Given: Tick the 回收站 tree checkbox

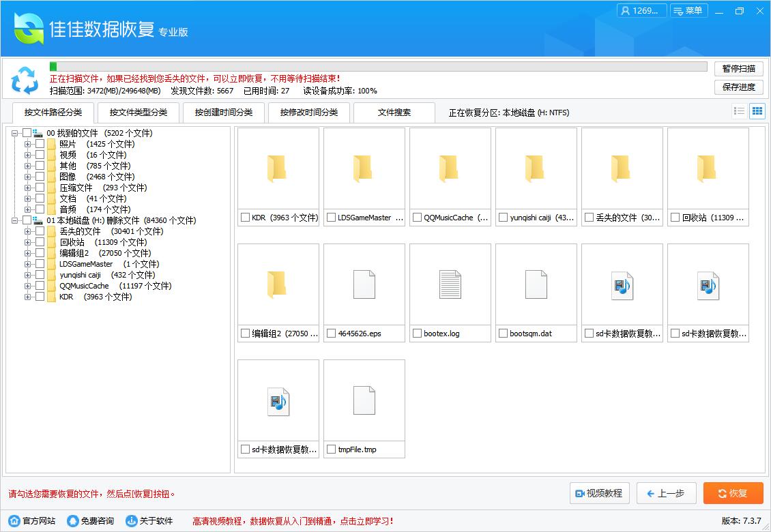Looking at the screenshot, I should [x=40, y=242].
